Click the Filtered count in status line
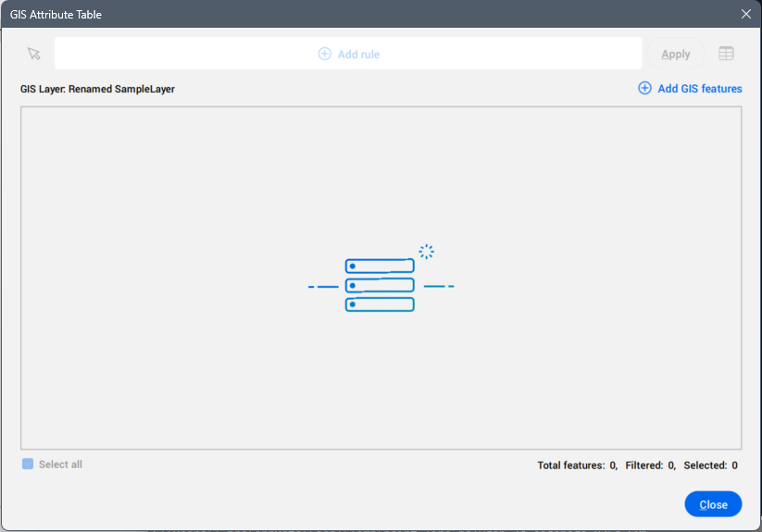 (650, 465)
